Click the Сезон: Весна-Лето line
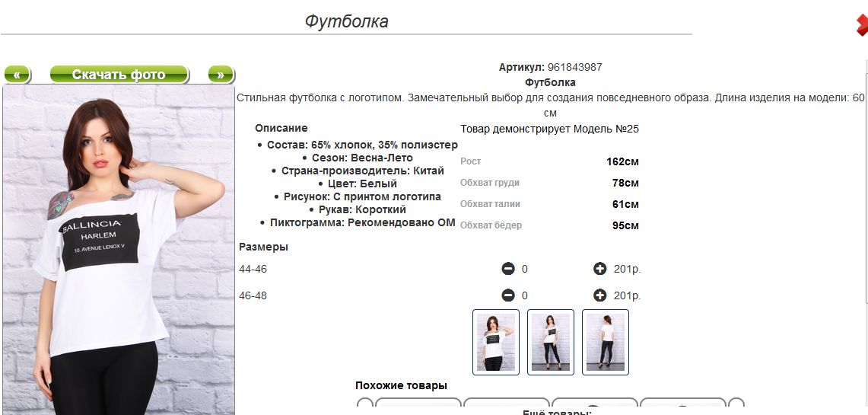This screenshot has height=415, width=868. coord(362,158)
